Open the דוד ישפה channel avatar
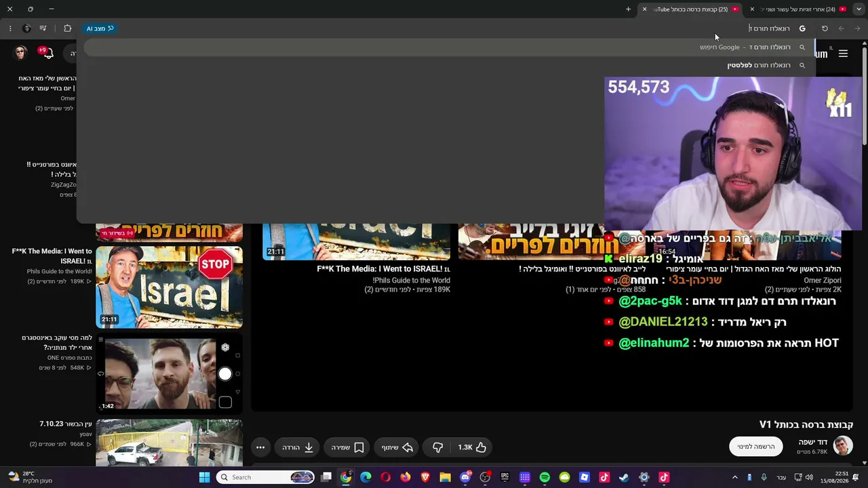 842,446
